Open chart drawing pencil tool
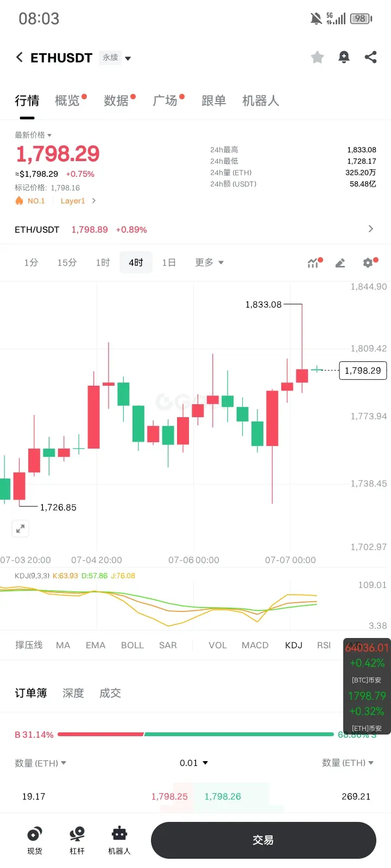 point(340,263)
